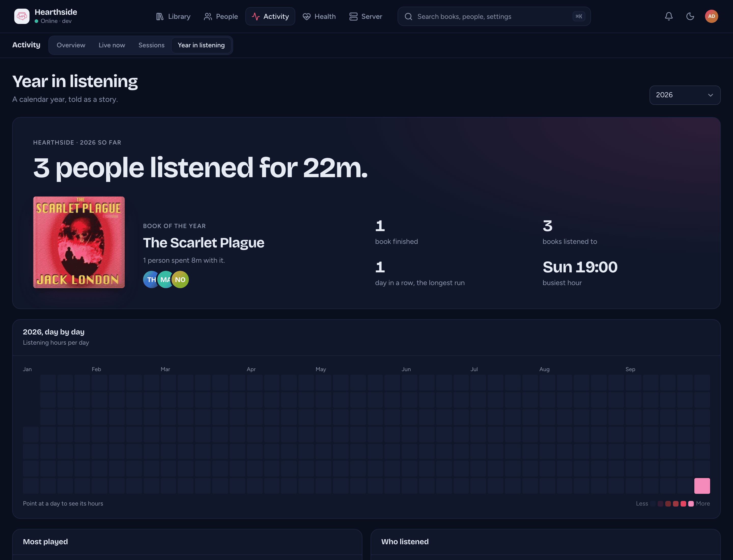Click '1 person spent 8m with it.'
The image size is (733, 560).
[x=184, y=260]
